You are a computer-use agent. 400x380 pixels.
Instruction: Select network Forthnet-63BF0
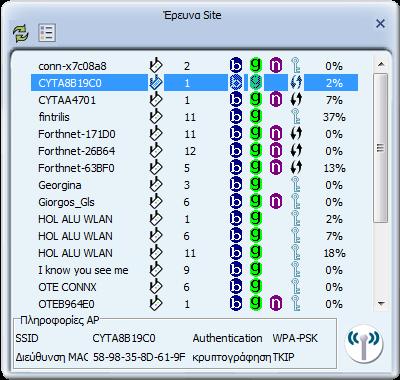coord(194,168)
